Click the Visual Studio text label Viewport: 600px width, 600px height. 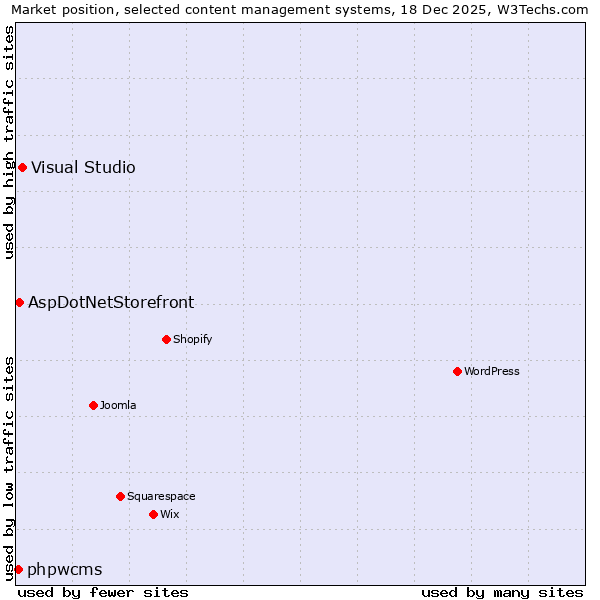pos(83,167)
